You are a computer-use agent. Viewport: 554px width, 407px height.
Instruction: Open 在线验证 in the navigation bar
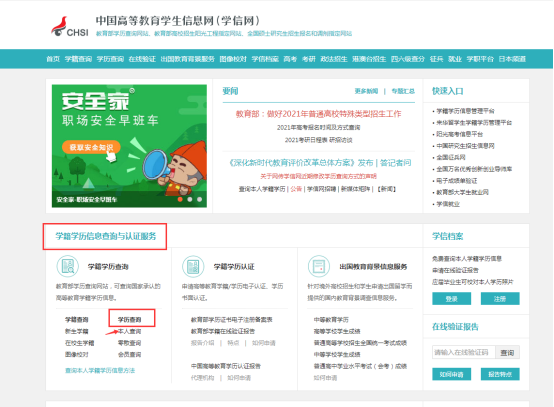(142, 59)
